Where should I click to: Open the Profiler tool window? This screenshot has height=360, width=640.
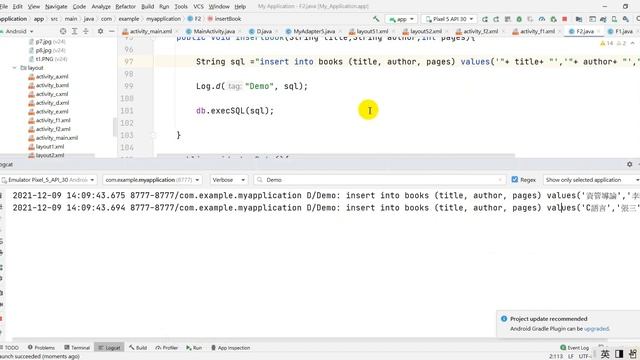pyautogui.click(x=167, y=348)
